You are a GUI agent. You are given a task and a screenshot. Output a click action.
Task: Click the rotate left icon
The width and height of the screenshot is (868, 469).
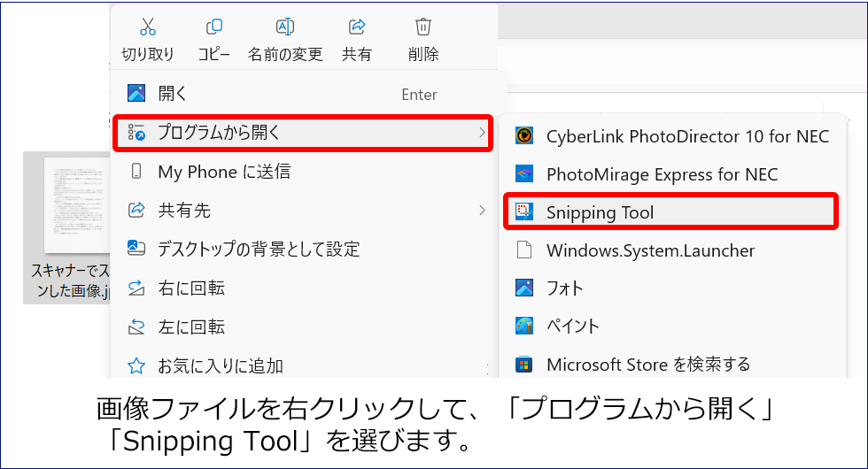[x=136, y=327]
